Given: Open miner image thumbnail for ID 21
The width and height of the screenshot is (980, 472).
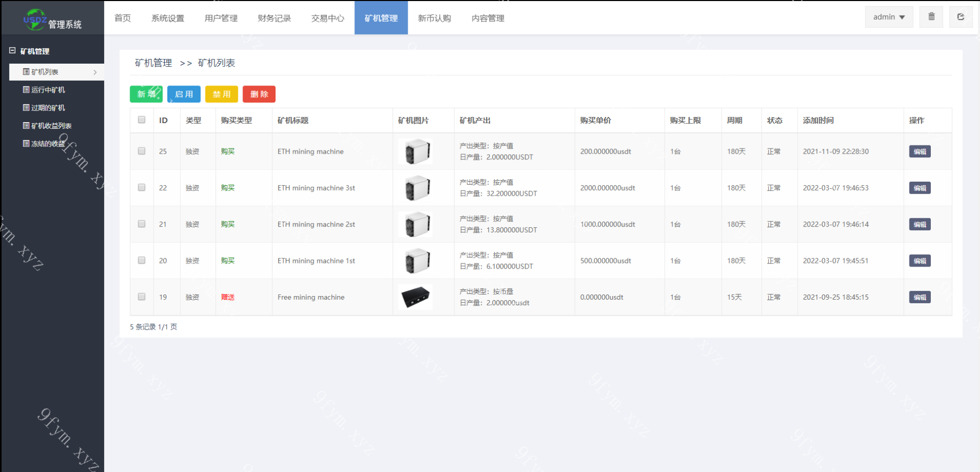Looking at the screenshot, I should (x=416, y=224).
